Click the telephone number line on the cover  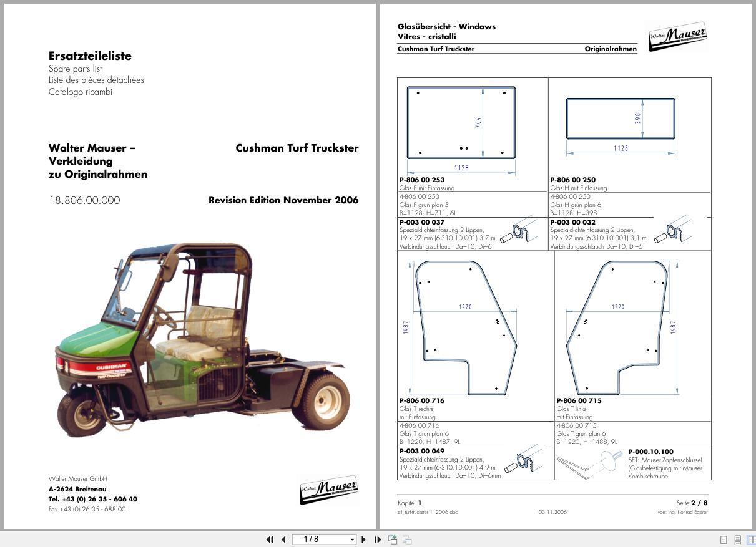tap(93, 499)
